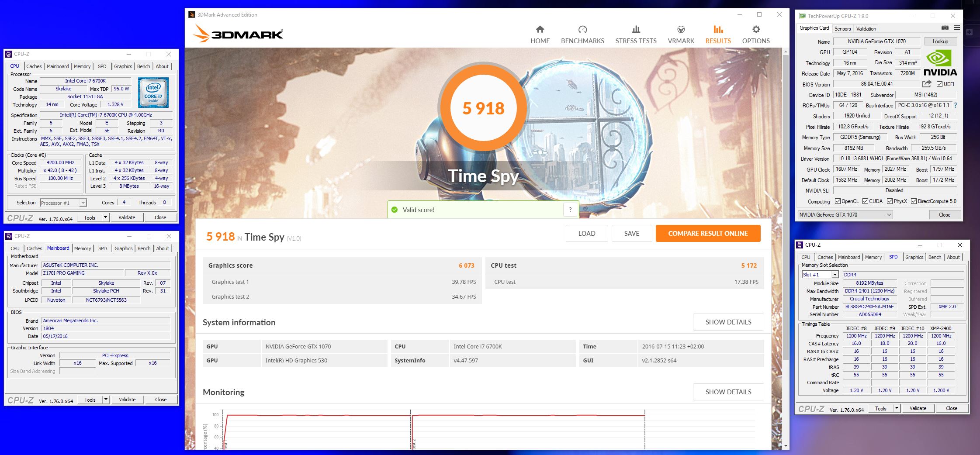
Task: Switch to the Sensors tab in GPU-Z
Action: click(842, 28)
